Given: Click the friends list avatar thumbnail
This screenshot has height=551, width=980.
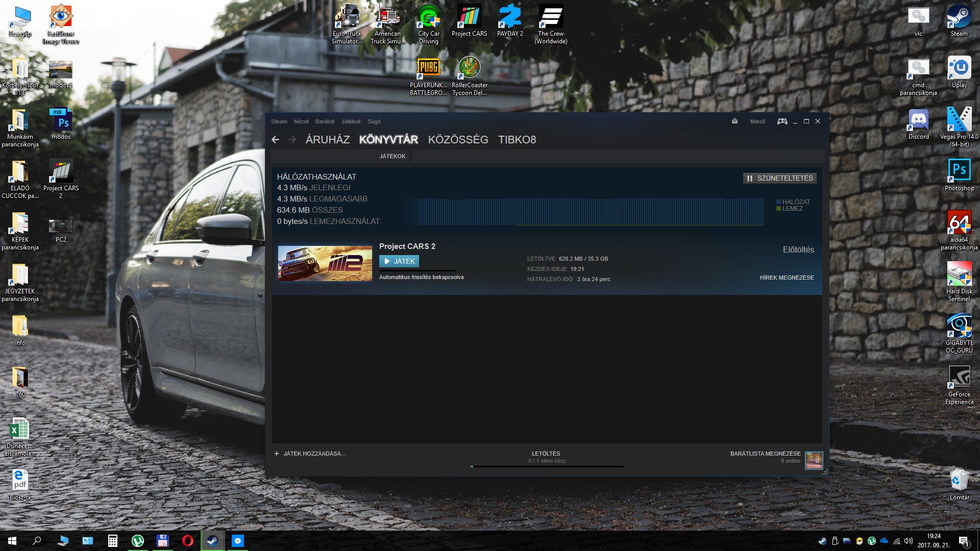Looking at the screenshot, I should click(x=814, y=460).
